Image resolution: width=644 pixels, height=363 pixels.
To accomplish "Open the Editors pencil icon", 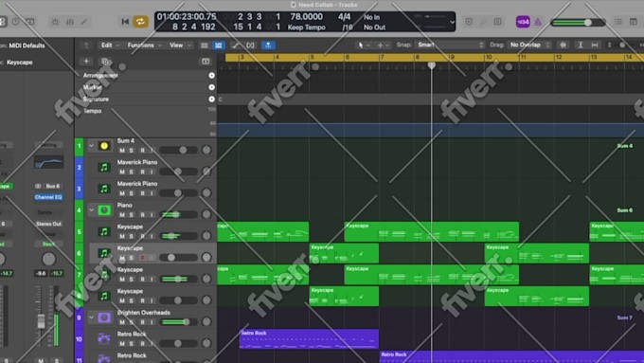I will click(84, 22).
